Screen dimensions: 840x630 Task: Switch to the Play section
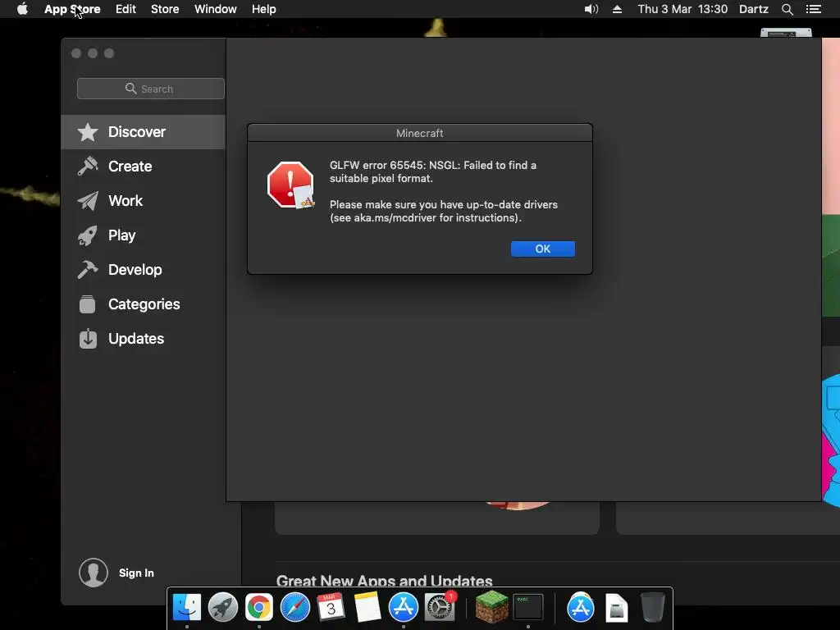tap(121, 235)
